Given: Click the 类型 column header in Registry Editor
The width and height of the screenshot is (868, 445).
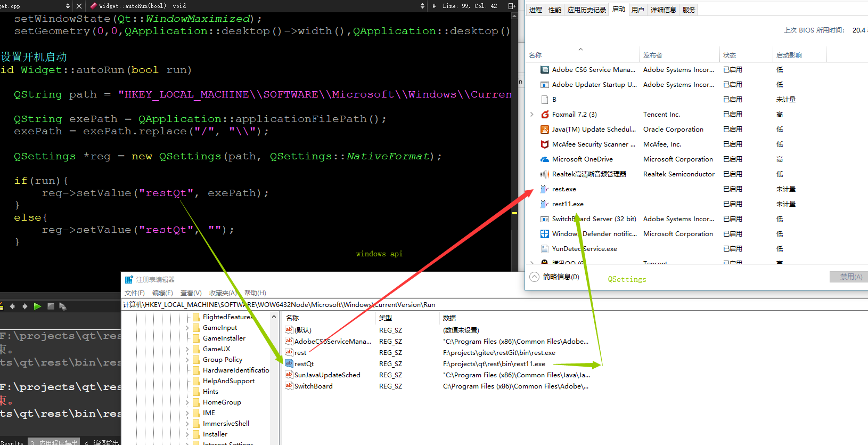Looking at the screenshot, I should [x=408, y=318].
